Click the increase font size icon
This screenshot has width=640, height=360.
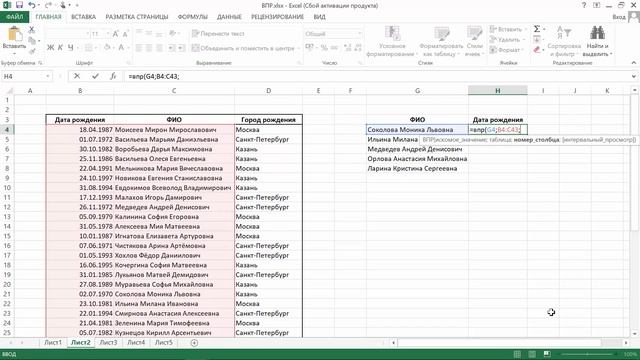116,34
